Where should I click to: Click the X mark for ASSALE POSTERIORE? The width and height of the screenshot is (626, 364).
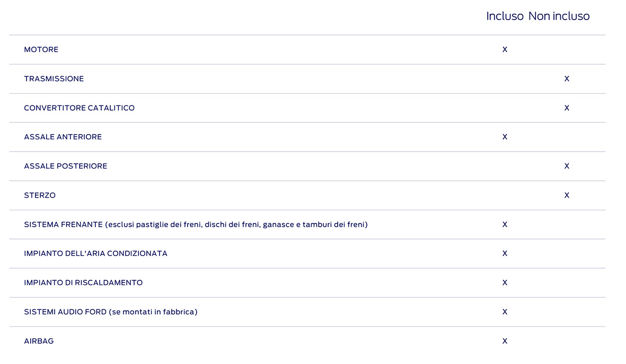click(567, 166)
